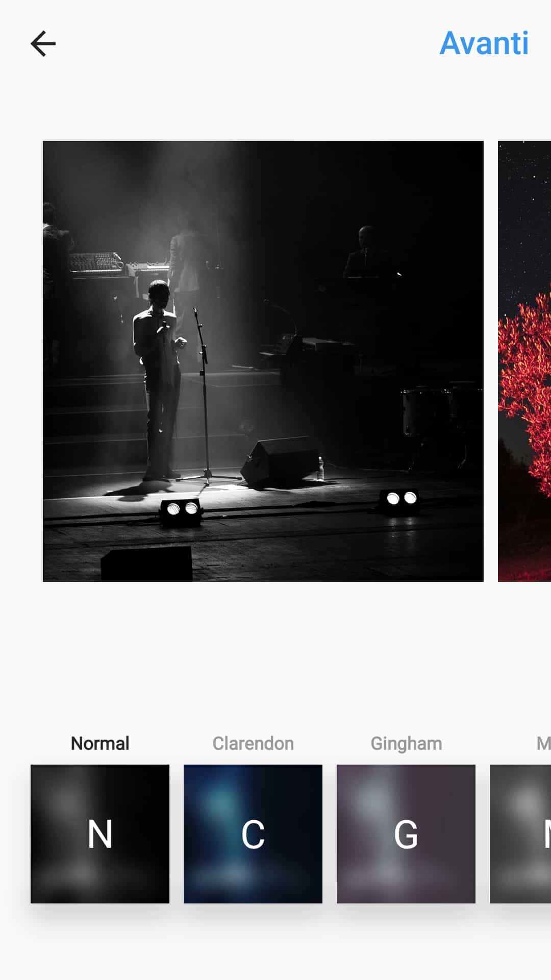
Task: Select the Clarendon filter label
Action: coord(253,744)
